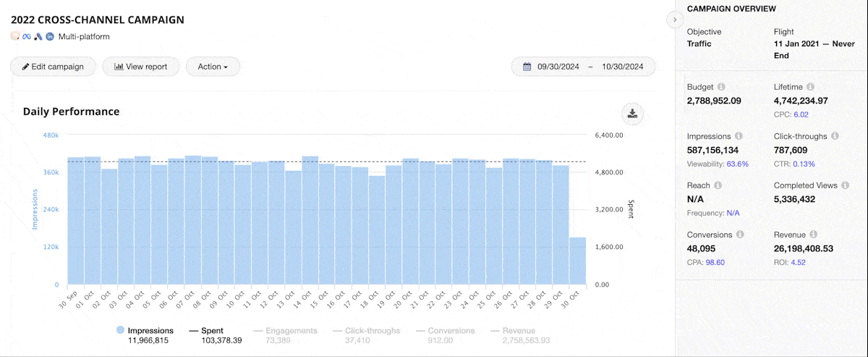Open the Action dropdown menu
Image resolution: width=868 pixels, height=357 pixels.
(213, 67)
